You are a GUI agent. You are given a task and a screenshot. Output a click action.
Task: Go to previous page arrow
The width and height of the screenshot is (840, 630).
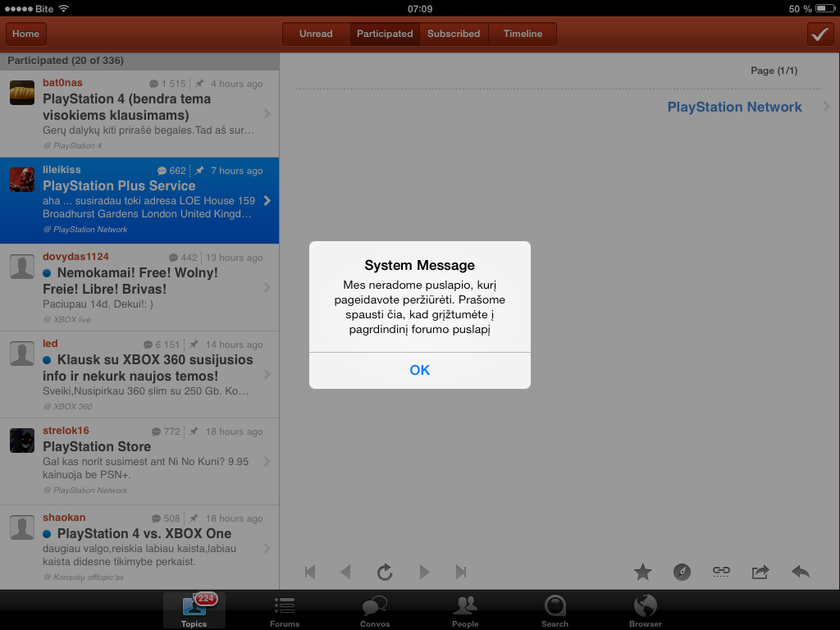click(345, 572)
